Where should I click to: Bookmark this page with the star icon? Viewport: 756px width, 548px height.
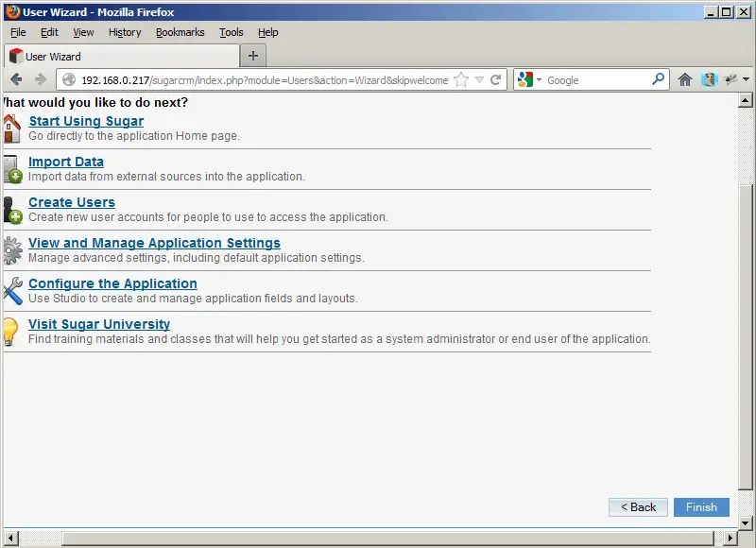click(461, 79)
